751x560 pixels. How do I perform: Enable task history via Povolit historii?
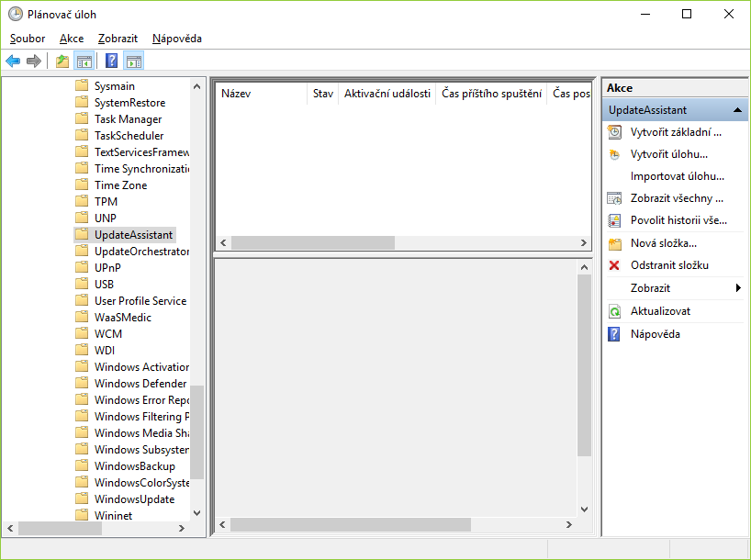click(x=678, y=220)
